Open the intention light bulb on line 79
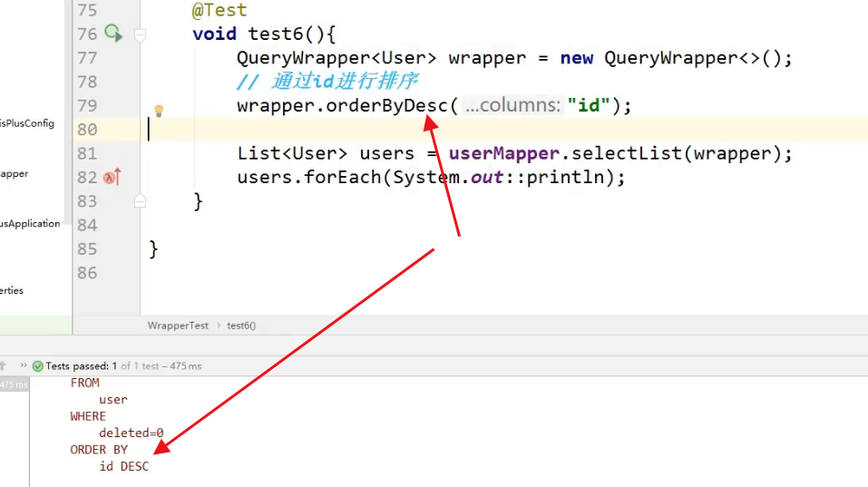This screenshot has height=487, width=868. point(159,111)
